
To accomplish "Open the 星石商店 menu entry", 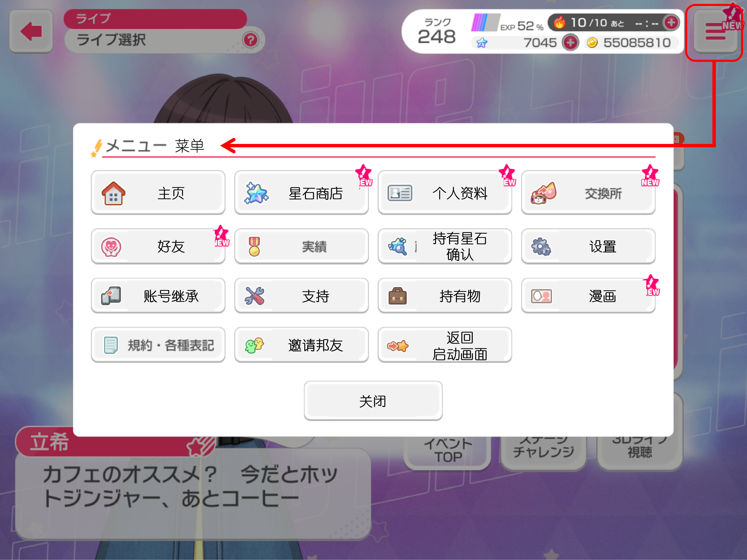I will [x=301, y=192].
